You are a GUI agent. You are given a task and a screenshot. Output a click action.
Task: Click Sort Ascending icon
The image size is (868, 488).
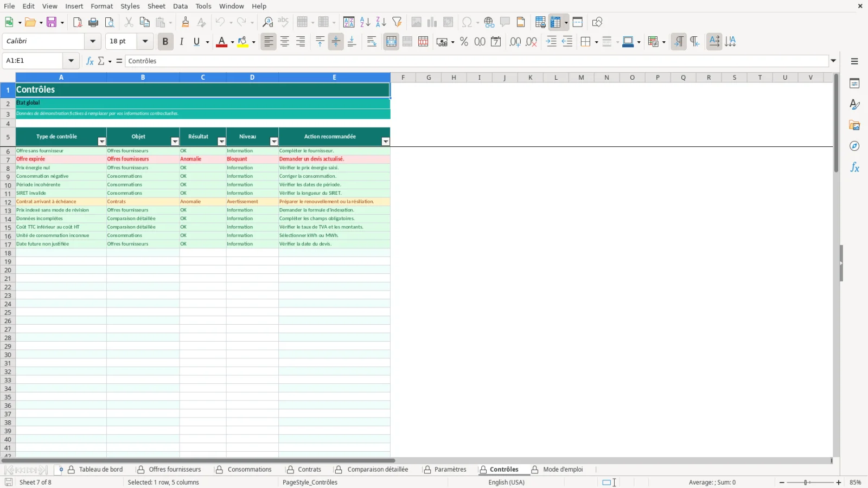(x=365, y=22)
